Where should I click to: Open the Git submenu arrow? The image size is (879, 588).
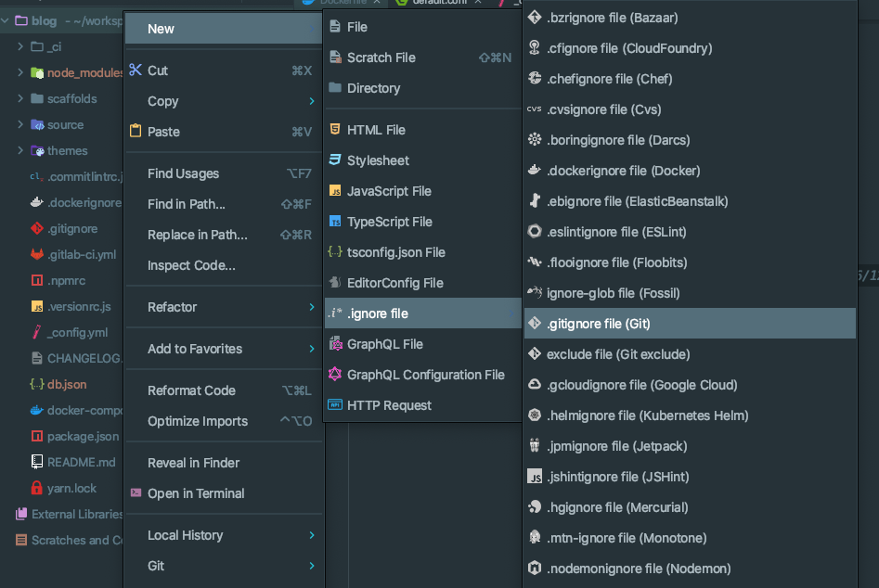point(312,566)
